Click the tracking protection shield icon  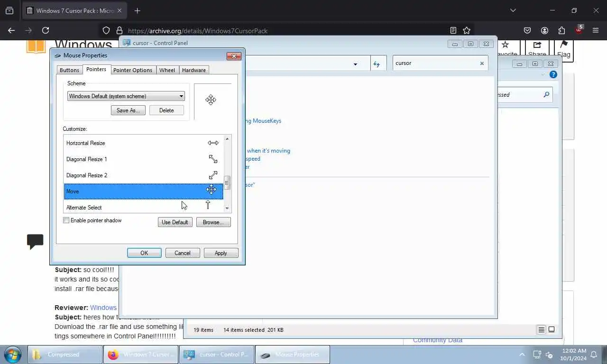106,30
